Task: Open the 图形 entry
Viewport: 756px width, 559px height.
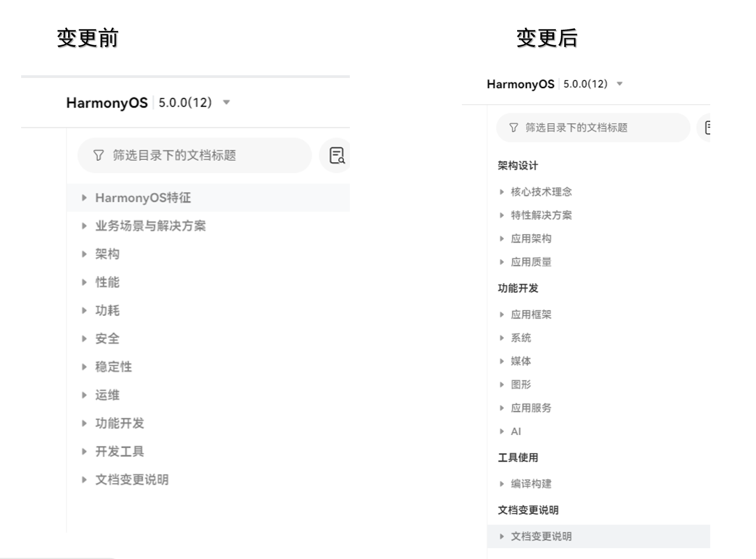Action: (521, 385)
